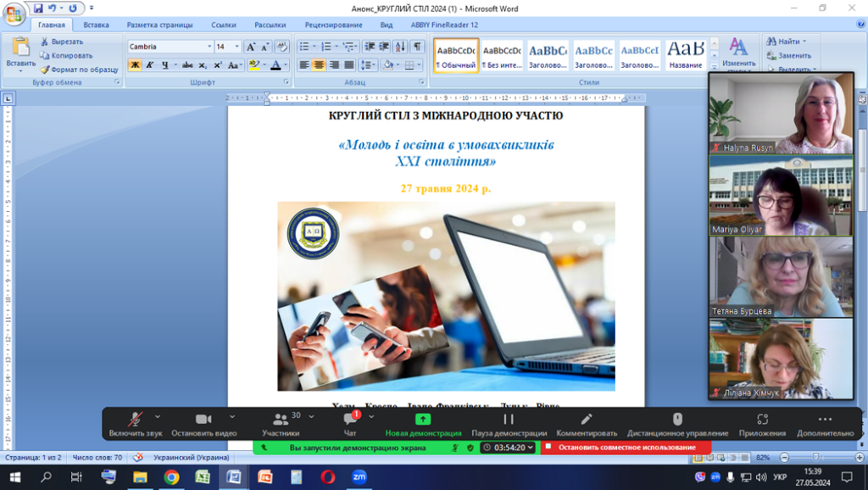
Task: Click Заменить (Replace) in the ribbon
Action: (793, 56)
